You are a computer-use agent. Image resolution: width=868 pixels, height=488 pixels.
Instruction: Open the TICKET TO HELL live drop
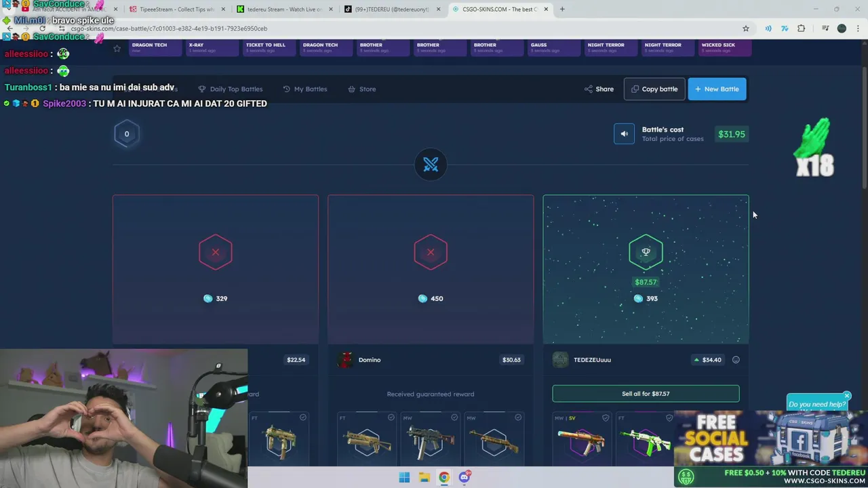pos(269,47)
